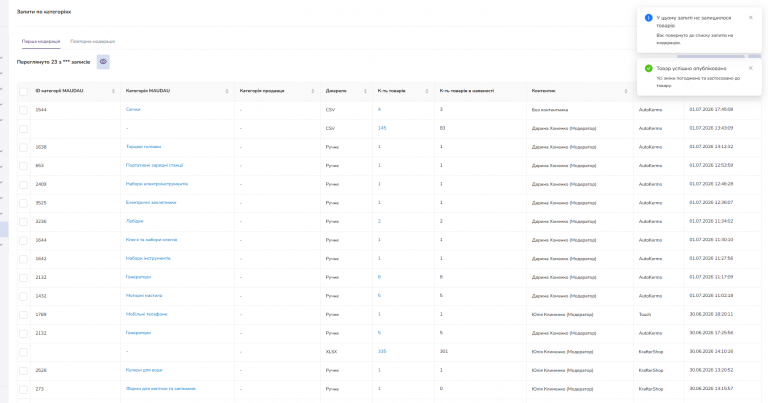The width and height of the screenshot is (768, 403).
Task: Select all rows with the header checkbox
Action: [x=24, y=92]
